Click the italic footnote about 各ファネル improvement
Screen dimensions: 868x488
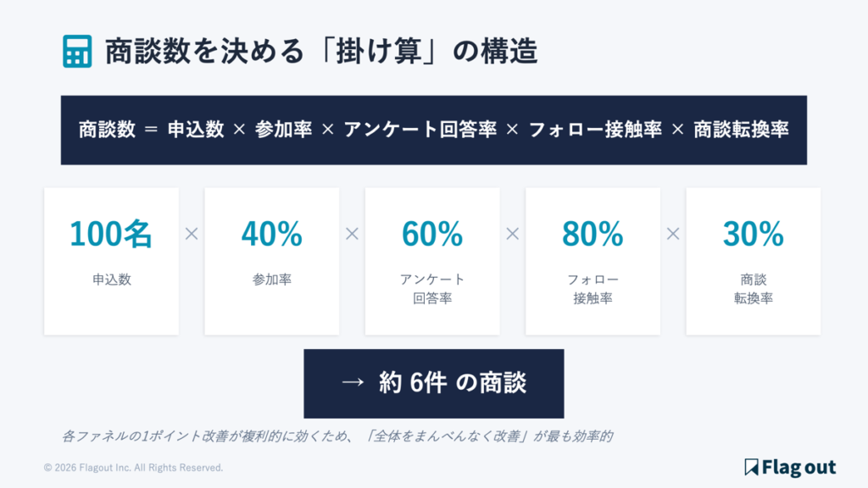click(x=337, y=436)
